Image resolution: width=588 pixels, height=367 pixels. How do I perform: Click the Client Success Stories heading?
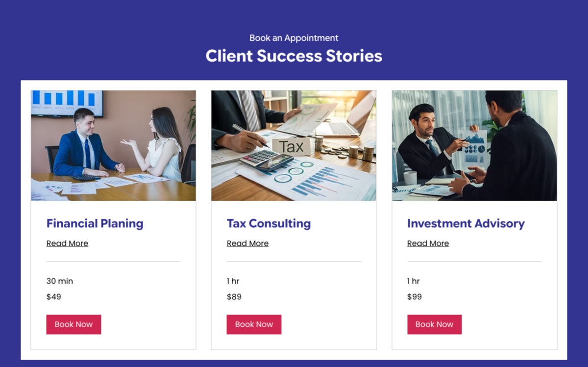click(x=294, y=56)
